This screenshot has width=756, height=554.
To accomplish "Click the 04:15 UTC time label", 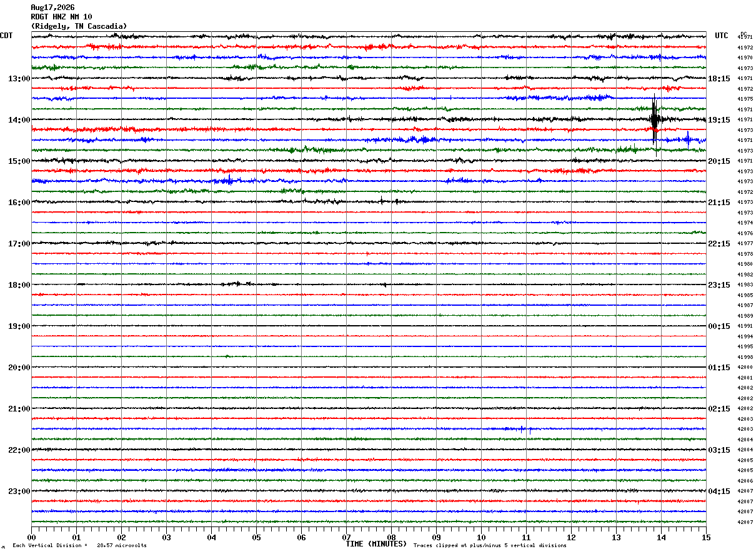I will (719, 491).
